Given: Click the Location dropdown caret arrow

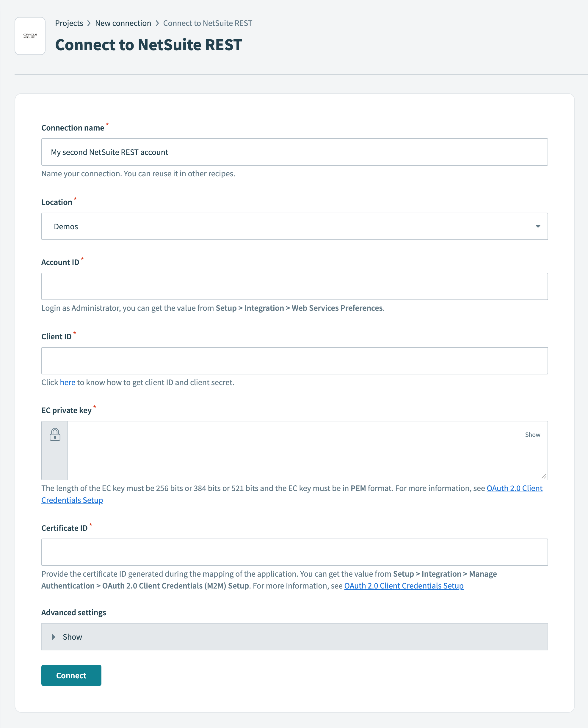Looking at the screenshot, I should click(537, 227).
